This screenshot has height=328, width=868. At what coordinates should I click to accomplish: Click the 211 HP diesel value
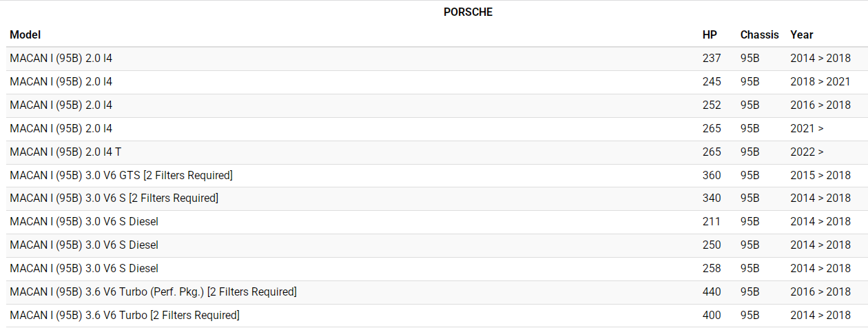click(711, 221)
